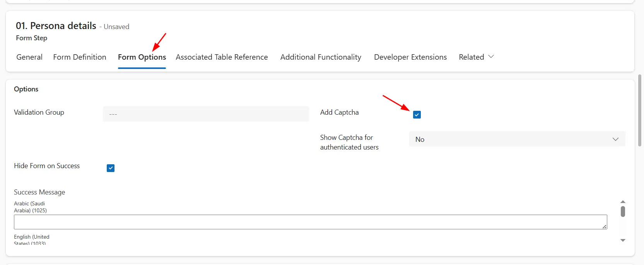Click the Success Message scrollbar thumb
The height and width of the screenshot is (265, 644).
click(x=623, y=212)
